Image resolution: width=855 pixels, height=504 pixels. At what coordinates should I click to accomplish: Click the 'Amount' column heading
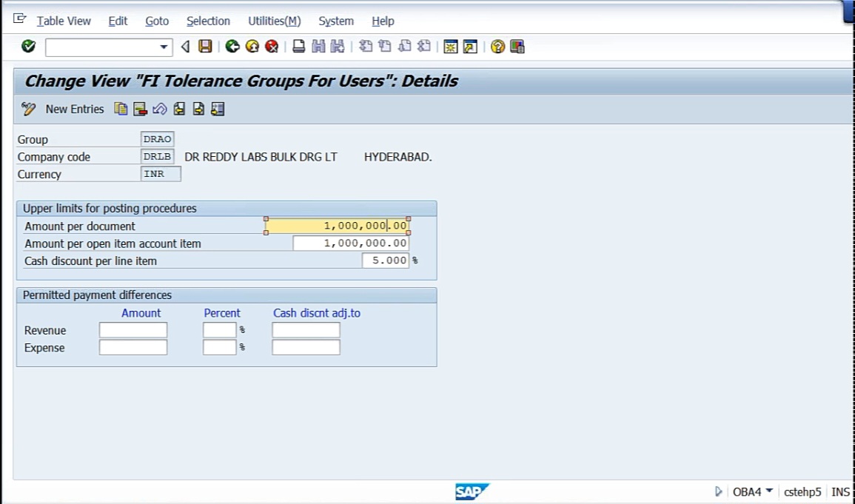(141, 313)
